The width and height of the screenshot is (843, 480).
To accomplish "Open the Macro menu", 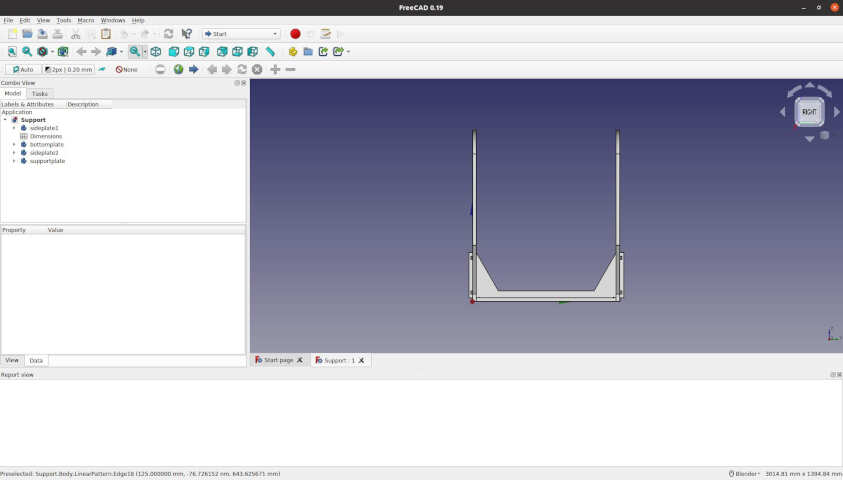I will 85,20.
